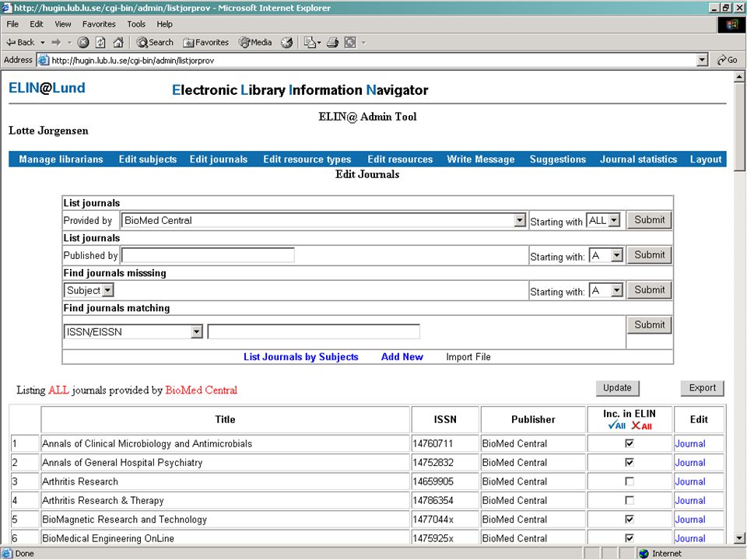Open History icon in toolbar

click(286, 42)
